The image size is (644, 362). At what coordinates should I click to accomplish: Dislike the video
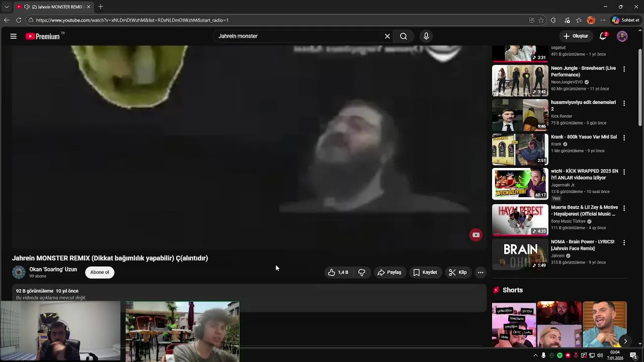coord(362,273)
